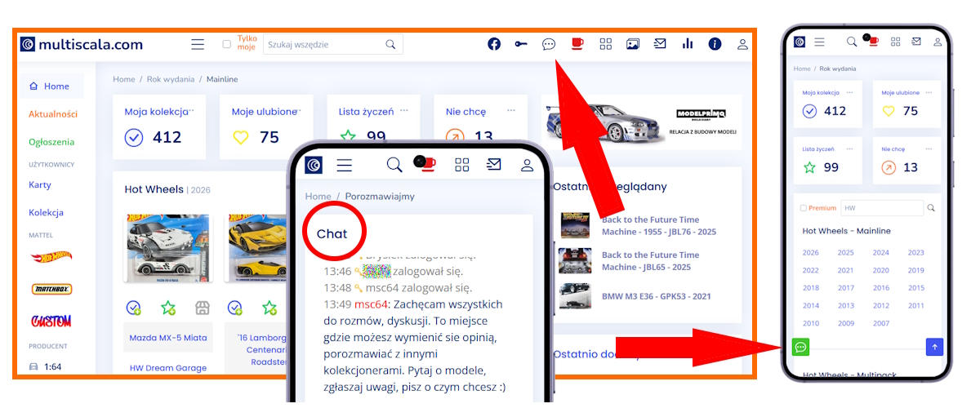Tap the green chat button on the phone

801,347
